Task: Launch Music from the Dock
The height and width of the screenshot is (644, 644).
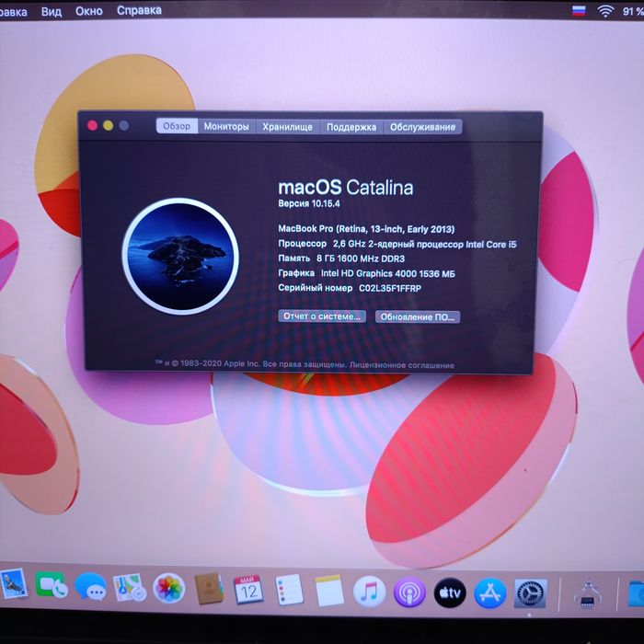Action: (369, 592)
